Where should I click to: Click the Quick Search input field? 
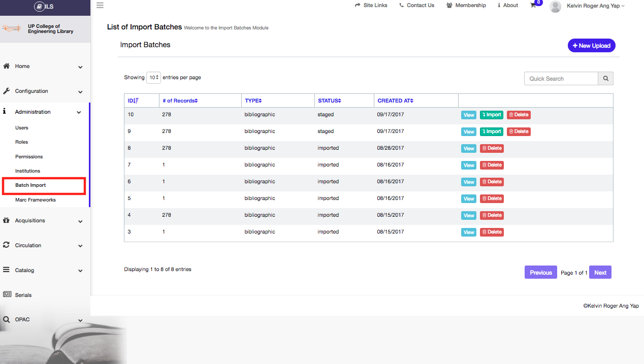[x=561, y=79]
